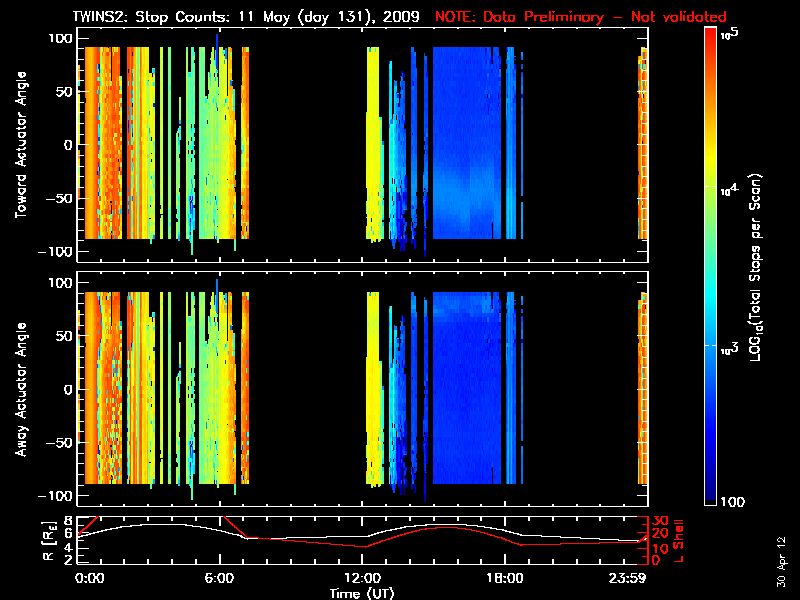
Task: Click the red 'Data Preliminary – Not validated' note
Action: coord(580,17)
